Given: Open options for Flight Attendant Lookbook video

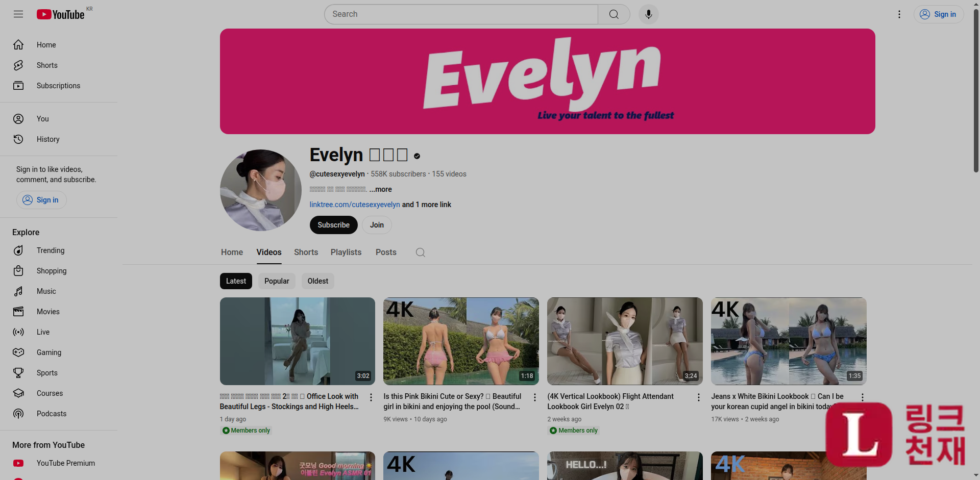Looking at the screenshot, I should click(699, 397).
